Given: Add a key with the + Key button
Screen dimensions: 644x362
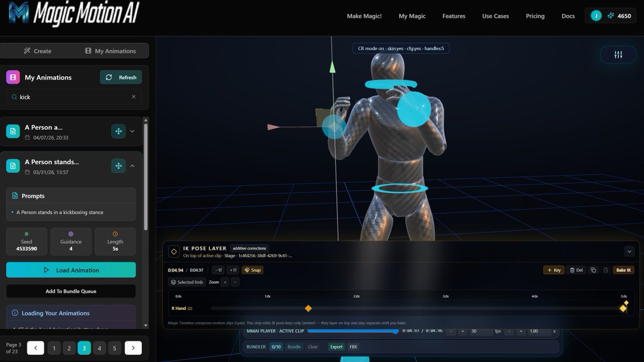Looking at the screenshot, I should [x=554, y=270].
